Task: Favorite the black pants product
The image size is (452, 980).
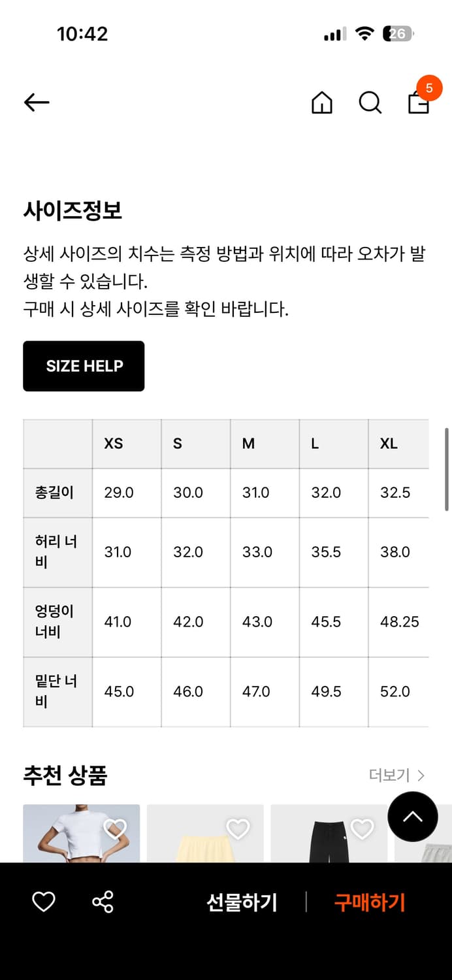Action: pyautogui.click(x=361, y=828)
